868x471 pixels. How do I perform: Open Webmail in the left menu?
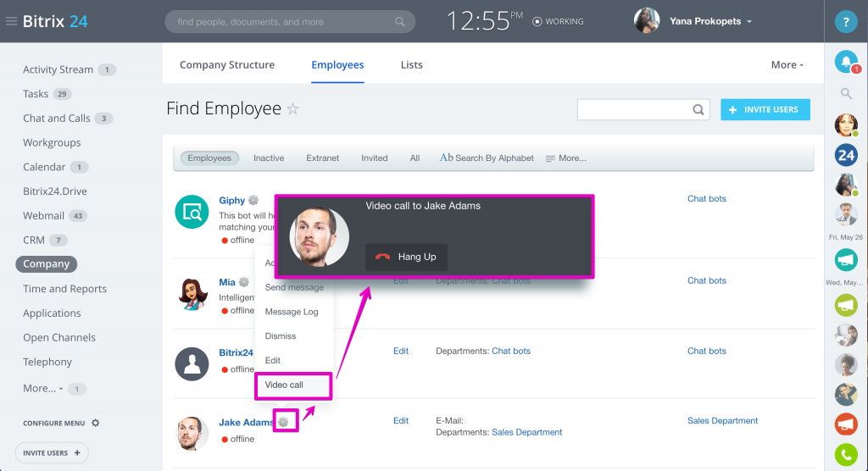(44, 216)
